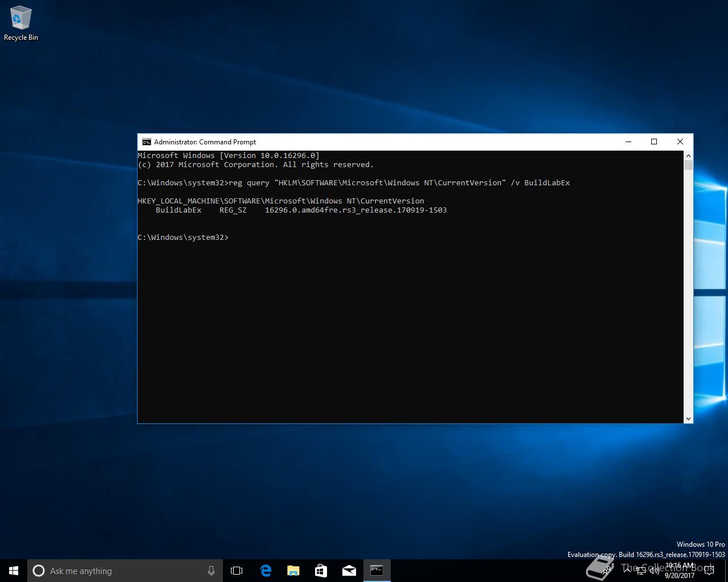Launch Microsoft Edge from the taskbar
Screen dimensions: 728x582
pos(265,571)
